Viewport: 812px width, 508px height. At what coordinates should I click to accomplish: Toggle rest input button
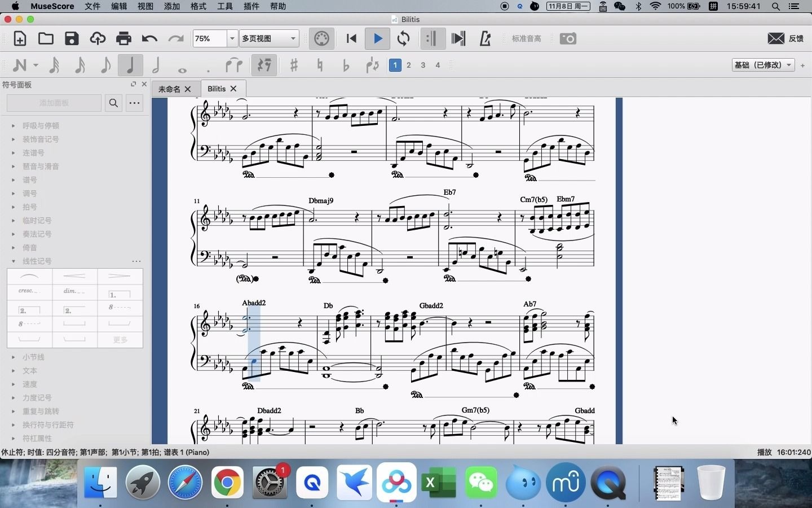pyautogui.click(x=264, y=65)
